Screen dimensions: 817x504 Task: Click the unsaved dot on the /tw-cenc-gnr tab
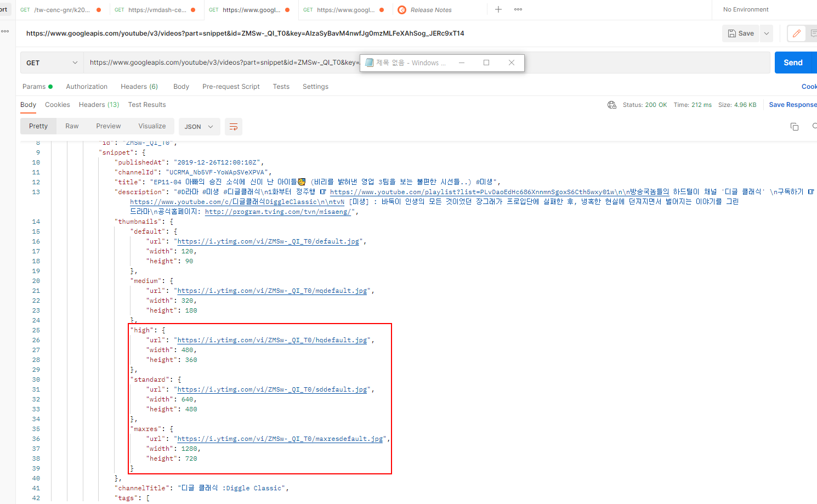(x=99, y=10)
